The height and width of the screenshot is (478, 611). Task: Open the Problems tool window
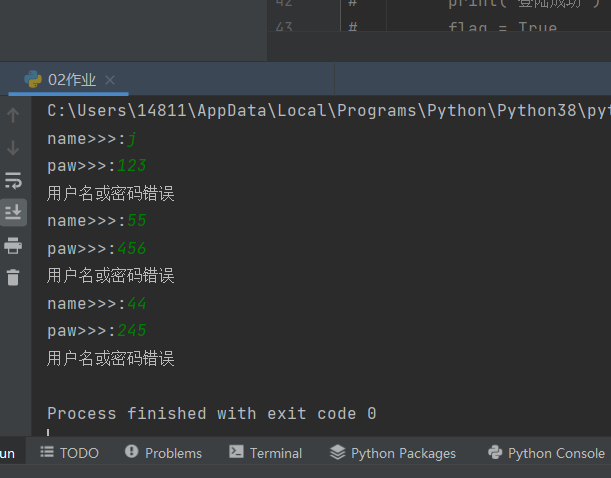[x=163, y=453]
